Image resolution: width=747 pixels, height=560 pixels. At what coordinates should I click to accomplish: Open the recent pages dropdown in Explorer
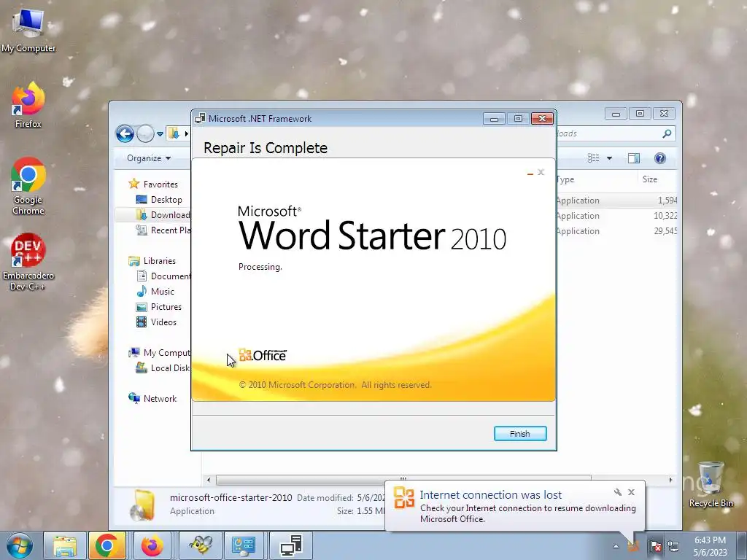160,134
